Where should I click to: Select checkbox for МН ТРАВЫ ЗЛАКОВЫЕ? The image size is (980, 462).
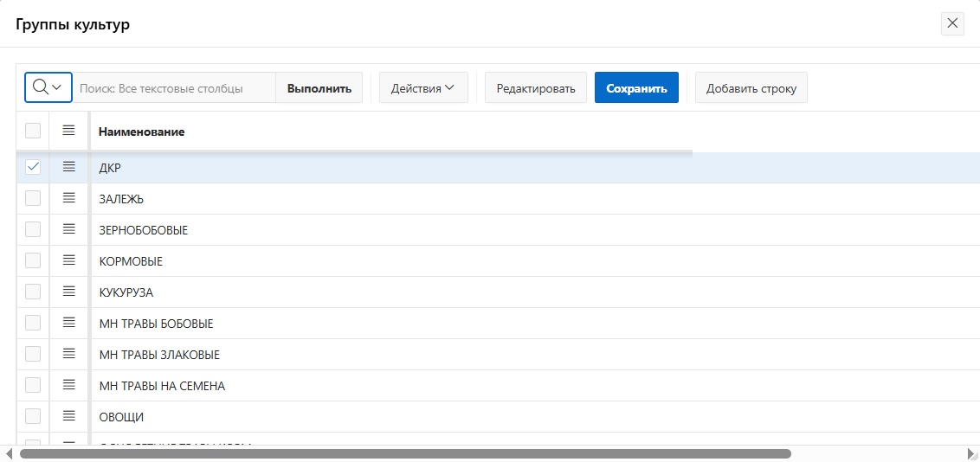tap(33, 354)
